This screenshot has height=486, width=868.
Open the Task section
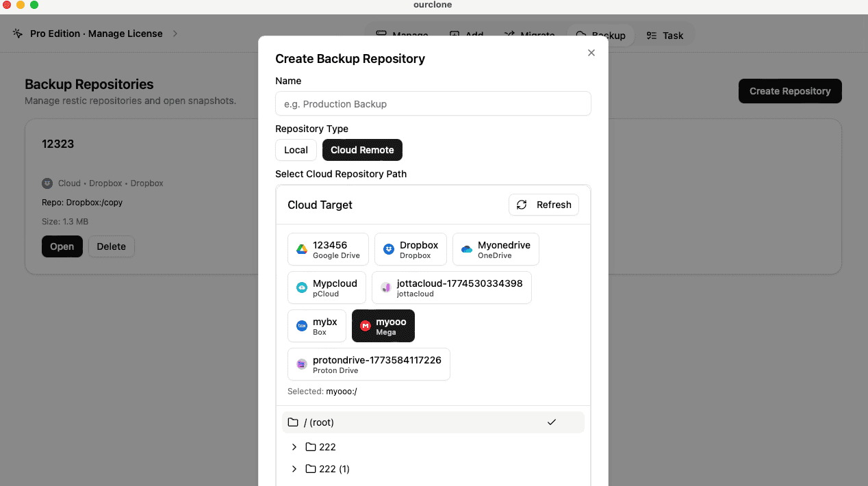click(x=665, y=35)
